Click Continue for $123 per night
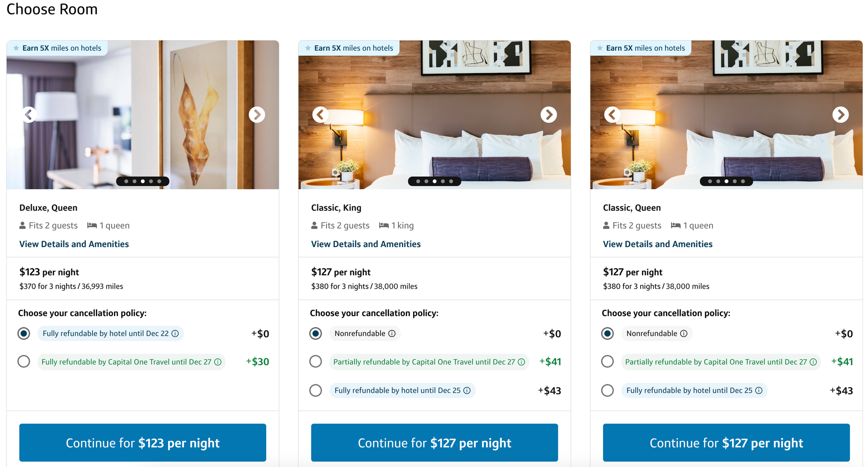Screen dimensions: 868x467 142,443
